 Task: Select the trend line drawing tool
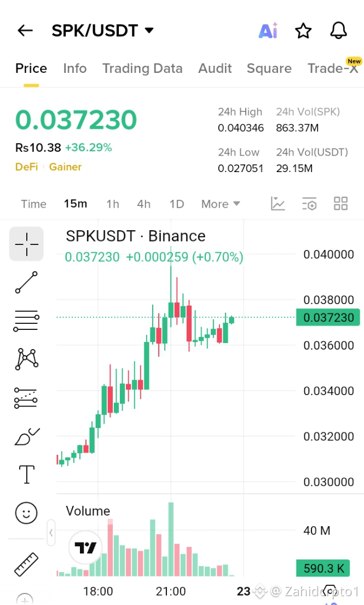coord(26,282)
